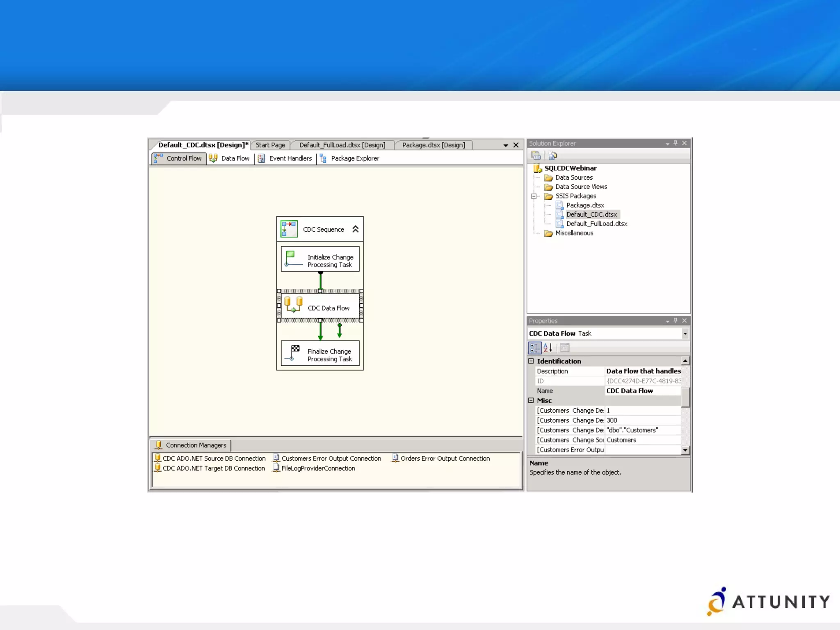Screen dimensions: 840x630
Task: Click the CDC ADO.NET Target DB Connection icon
Action: [157, 468]
